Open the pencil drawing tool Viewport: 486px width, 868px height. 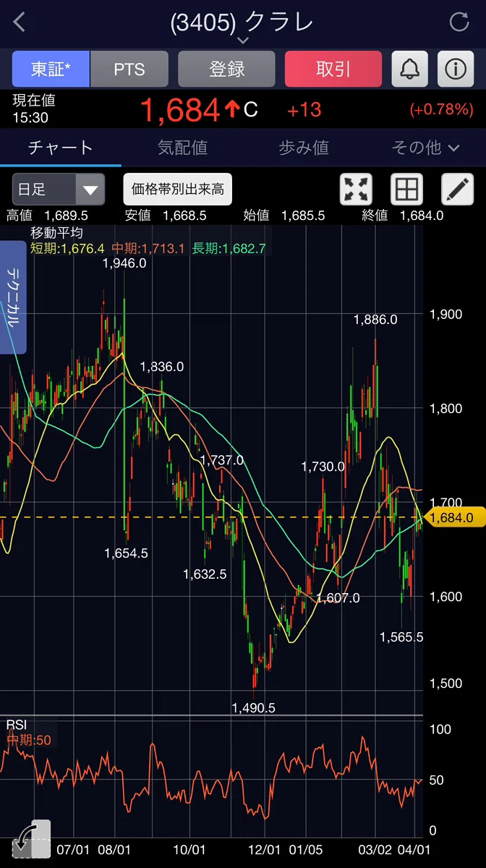point(457,190)
